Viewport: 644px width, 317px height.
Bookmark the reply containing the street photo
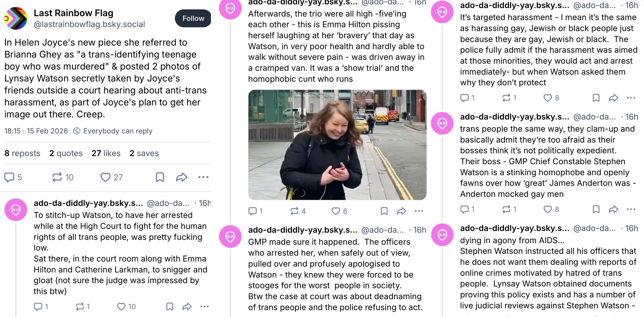point(384,211)
